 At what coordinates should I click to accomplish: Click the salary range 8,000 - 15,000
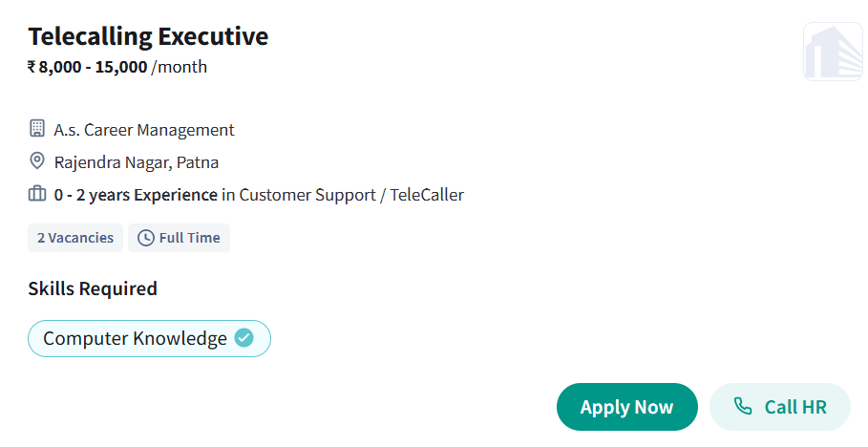click(x=94, y=67)
